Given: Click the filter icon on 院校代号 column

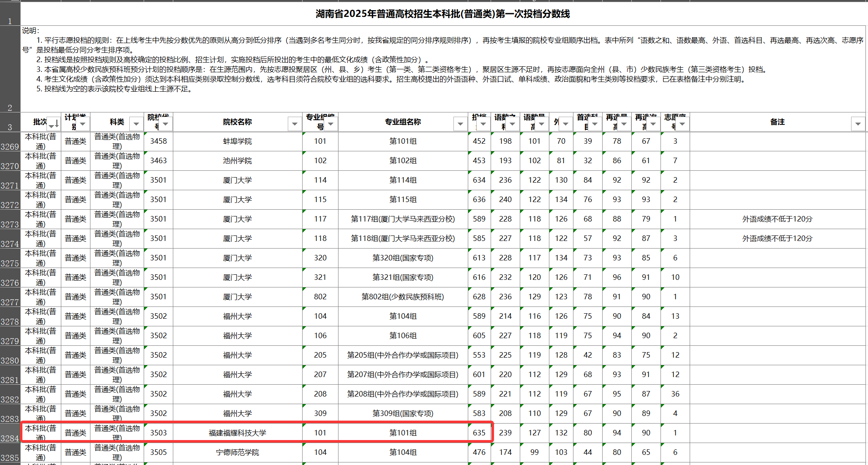Looking at the screenshot, I should click(x=166, y=123).
